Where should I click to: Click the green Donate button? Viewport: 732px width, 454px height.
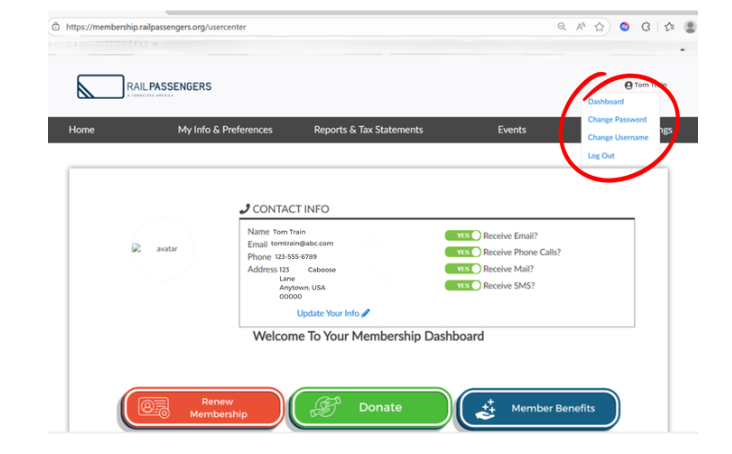click(x=370, y=407)
